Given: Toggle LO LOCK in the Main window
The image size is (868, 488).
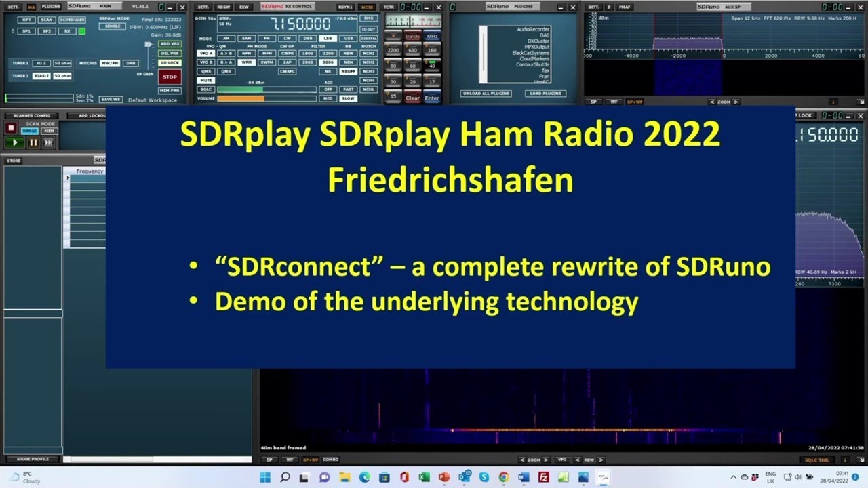Looking at the screenshot, I should pyautogui.click(x=170, y=62).
